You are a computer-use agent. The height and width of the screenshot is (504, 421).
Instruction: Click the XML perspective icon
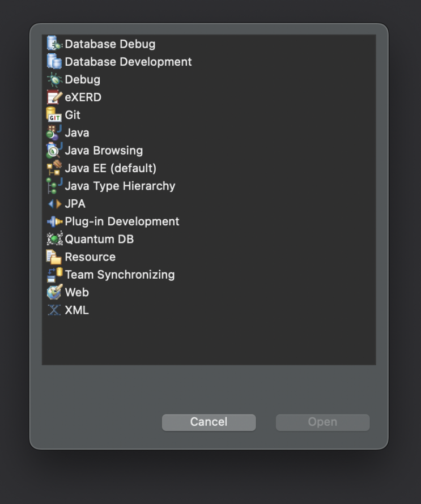click(54, 310)
